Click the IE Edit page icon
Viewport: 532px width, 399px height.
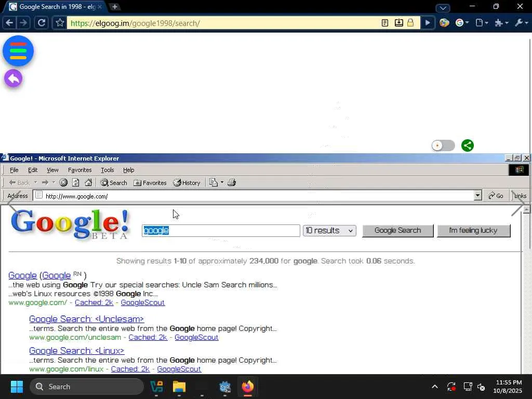pos(214,182)
